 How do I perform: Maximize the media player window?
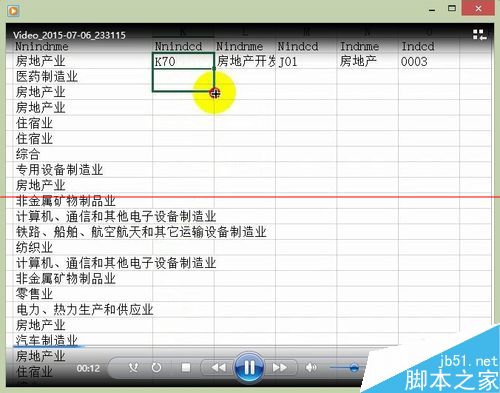[x=452, y=8]
